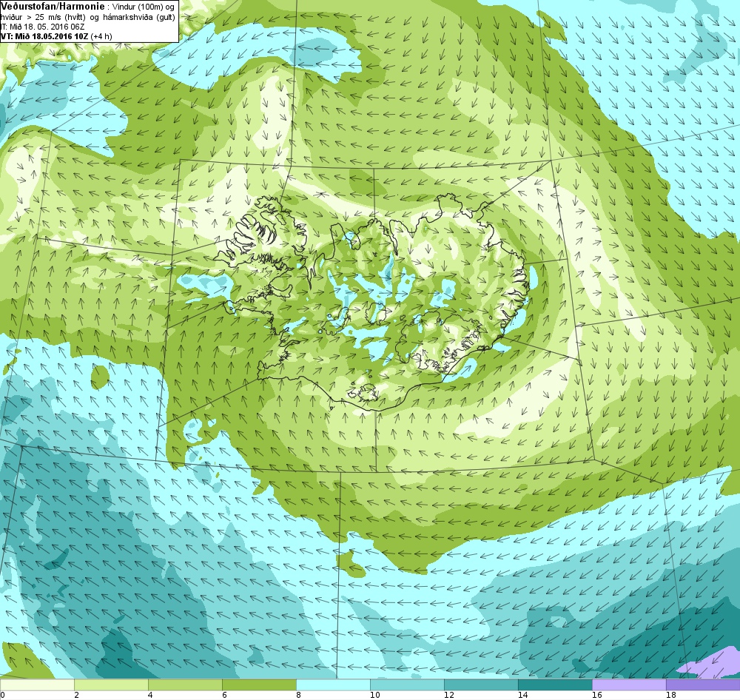
Task: Click the light green 2–4 m/s legend swatch
Action: [x=111, y=685]
